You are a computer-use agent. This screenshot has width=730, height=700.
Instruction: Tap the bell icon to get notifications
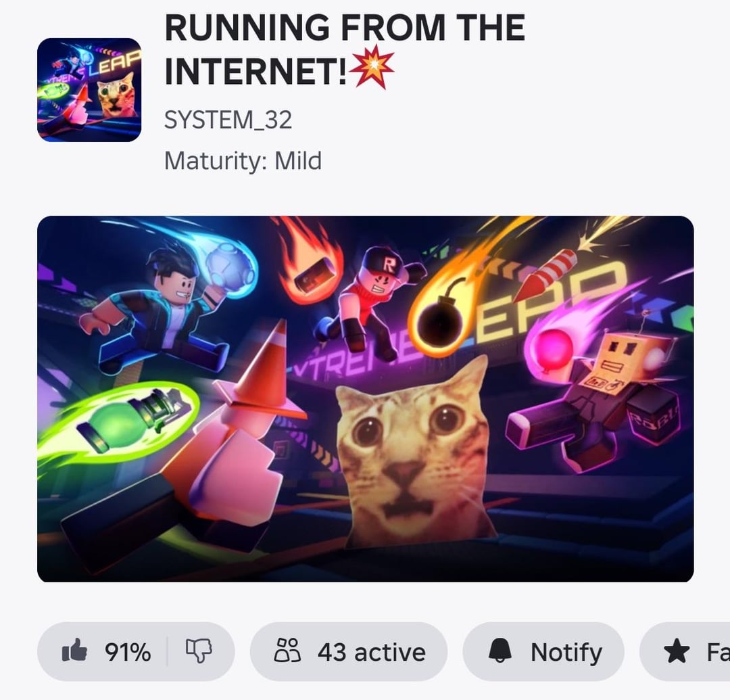(500, 651)
